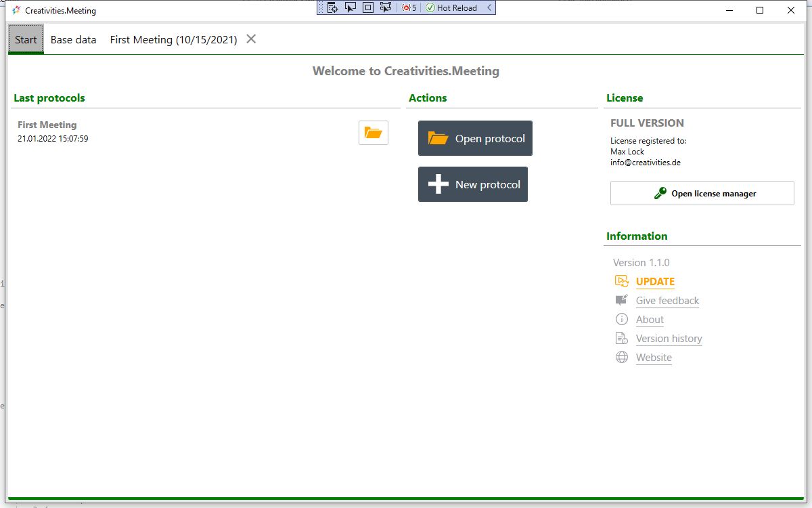This screenshot has height=508, width=812.
Task: Maximize the Creativities.Meeting window
Action: click(760, 10)
